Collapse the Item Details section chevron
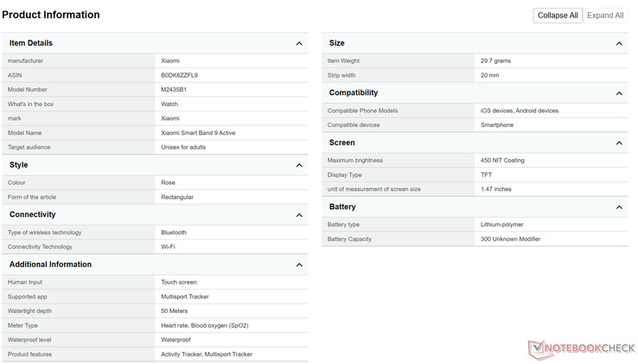The height and width of the screenshot is (364, 638). coord(299,43)
